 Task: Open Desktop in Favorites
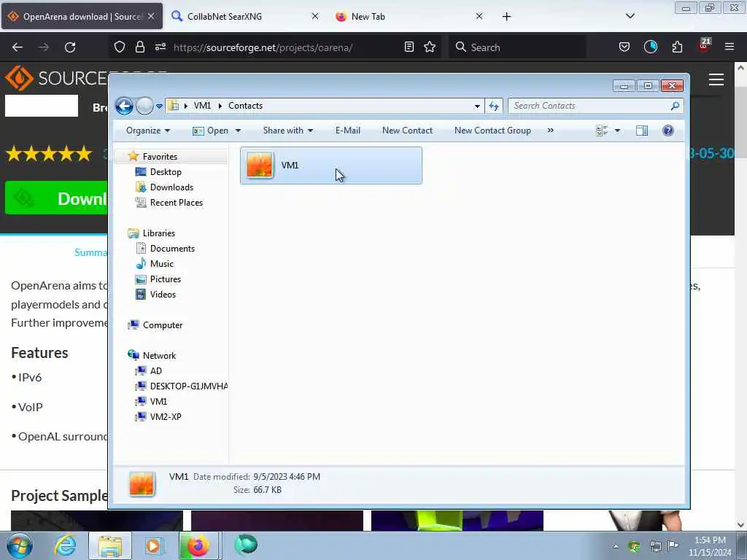click(x=166, y=172)
